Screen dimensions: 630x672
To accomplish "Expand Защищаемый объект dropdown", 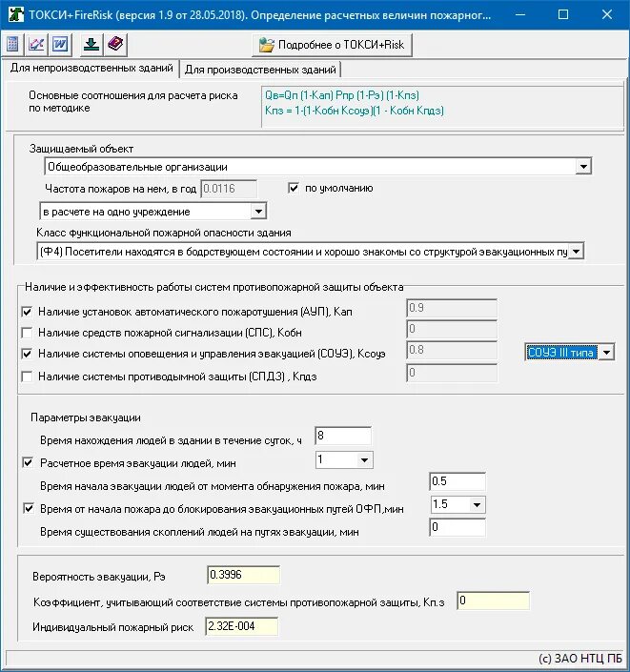I will point(583,166).
